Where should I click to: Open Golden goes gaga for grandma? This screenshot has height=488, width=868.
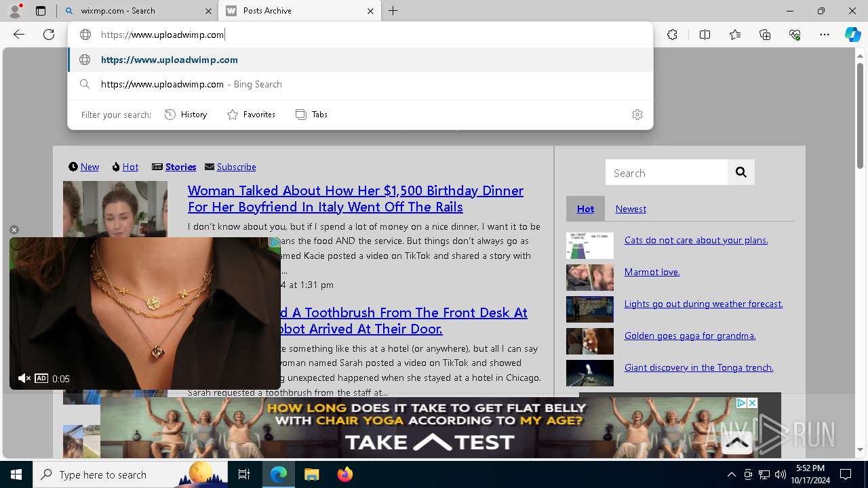(x=690, y=335)
